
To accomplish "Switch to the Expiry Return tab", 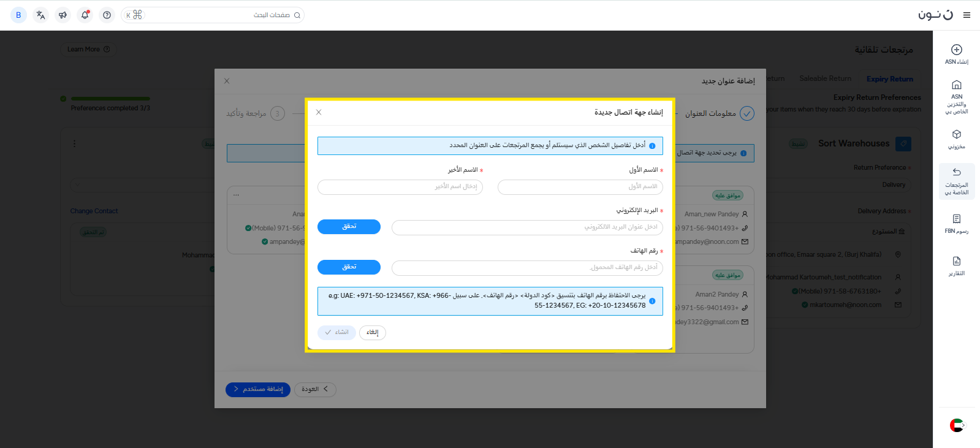I will click(890, 79).
